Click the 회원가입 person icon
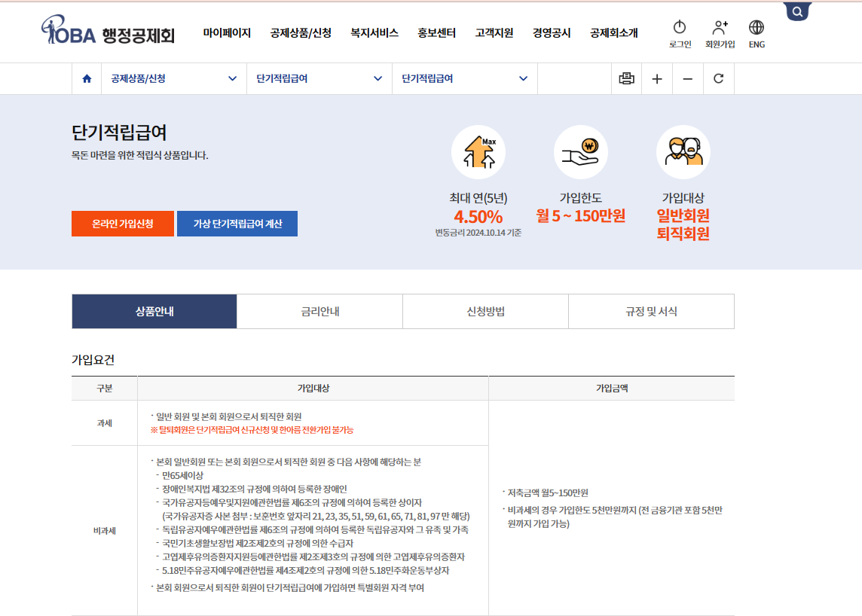The height and width of the screenshot is (616, 862). [720, 27]
